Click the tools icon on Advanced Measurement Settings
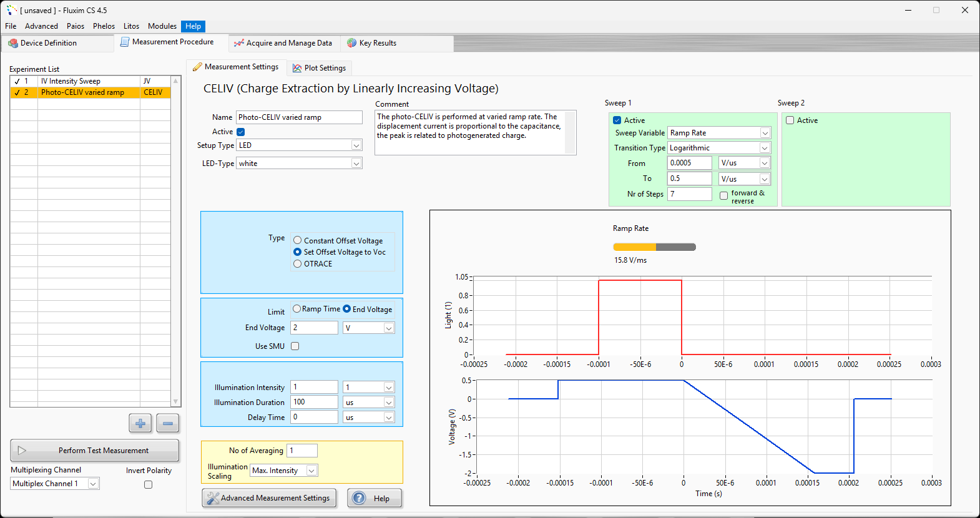 click(x=213, y=498)
